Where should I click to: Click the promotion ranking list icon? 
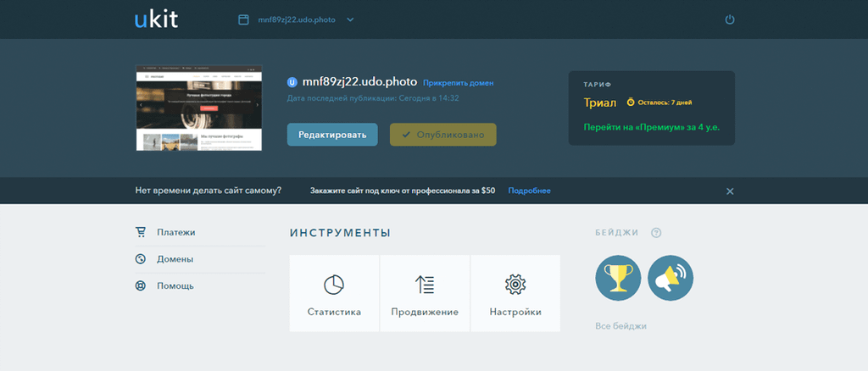point(425,285)
